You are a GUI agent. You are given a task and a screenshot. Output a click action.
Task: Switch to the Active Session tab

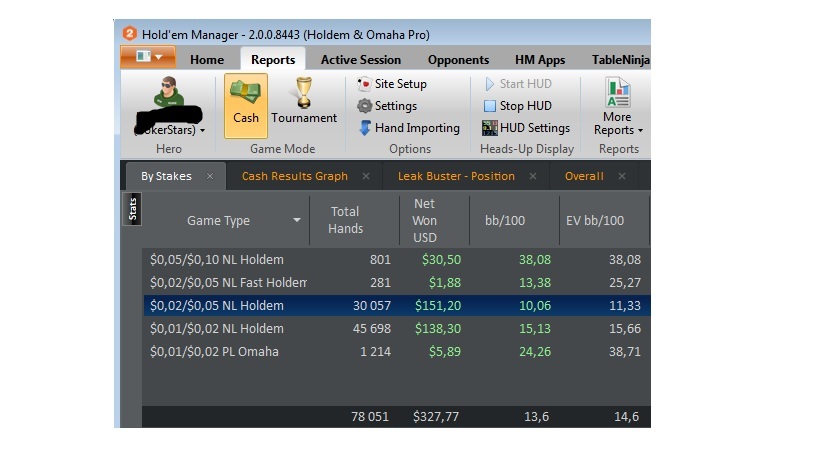[x=361, y=60]
